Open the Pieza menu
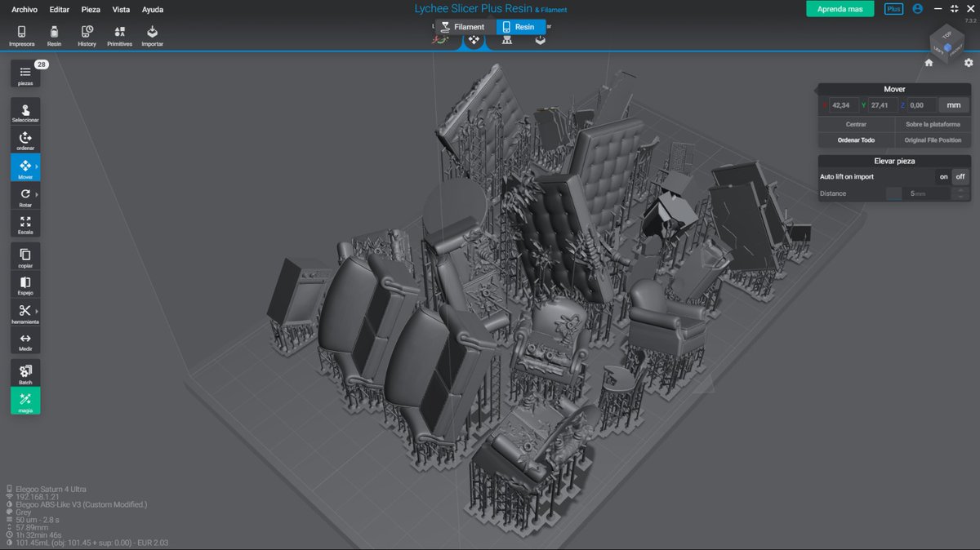Viewport: 980px width, 550px height. [x=91, y=10]
